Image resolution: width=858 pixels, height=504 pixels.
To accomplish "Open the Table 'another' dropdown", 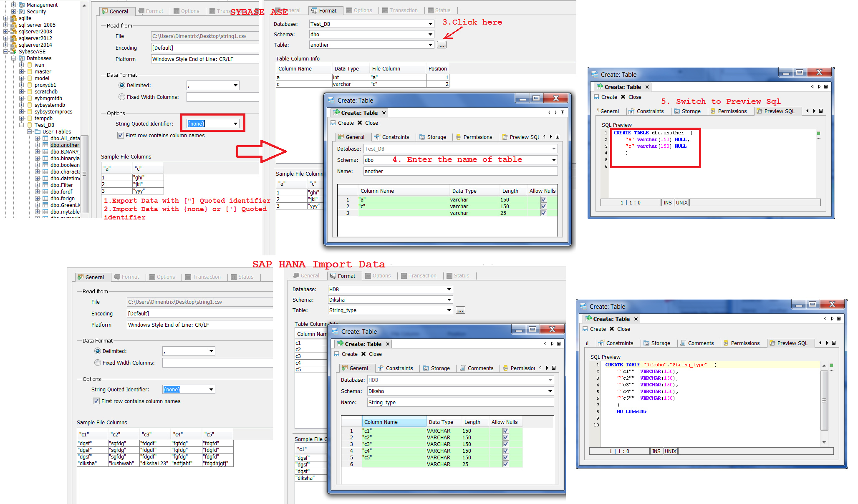I will tap(430, 45).
